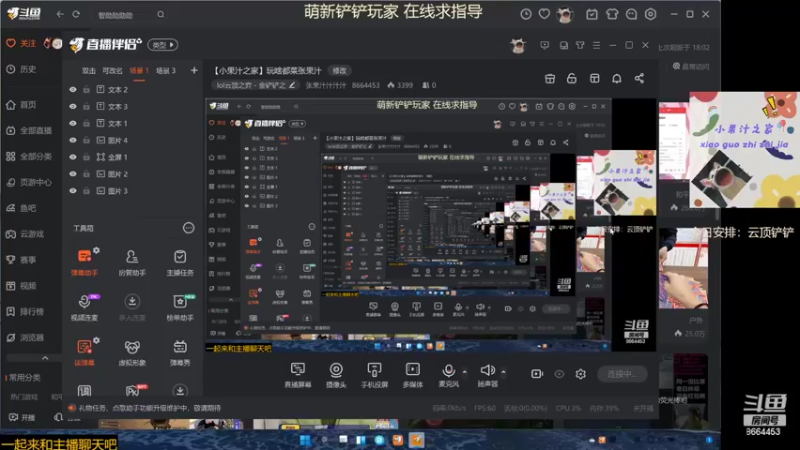Add 多媒体 media source
The image size is (800, 450).
click(x=412, y=374)
